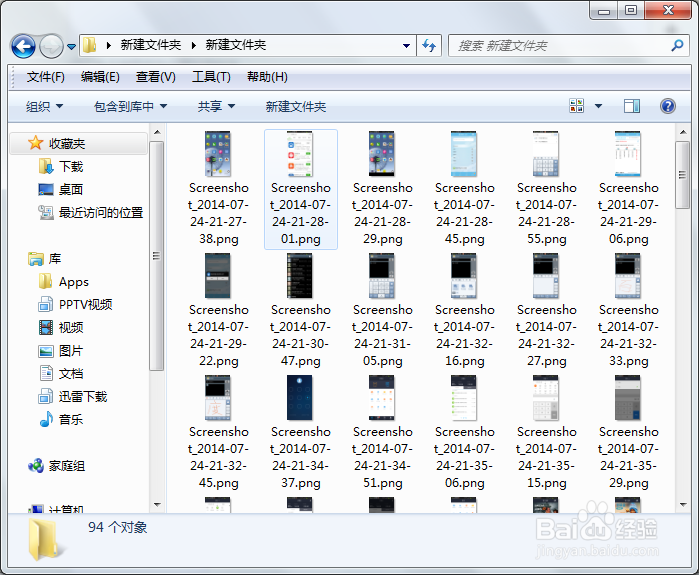Toggle the preview pane button
This screenshot has width=699, height=575.
coord(632,106)
